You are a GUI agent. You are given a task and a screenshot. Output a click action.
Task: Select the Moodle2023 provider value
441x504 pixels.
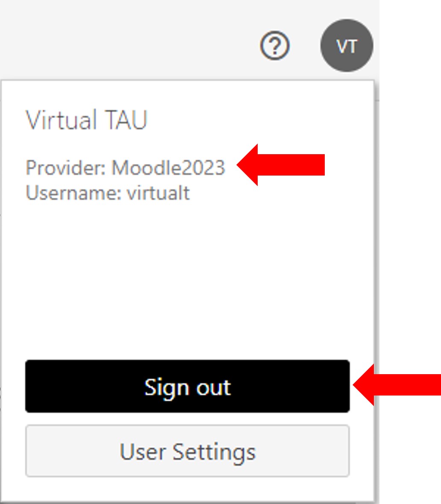(168, 167)
